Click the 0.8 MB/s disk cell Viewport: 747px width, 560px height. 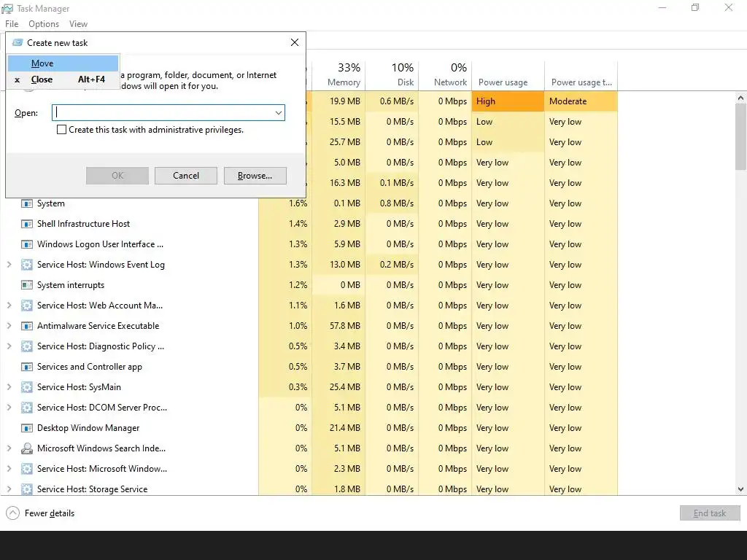(392, 203)
